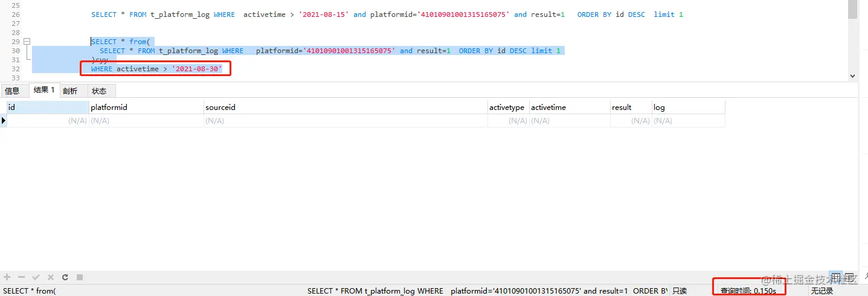This screenshot has width=868, height=296.
Task: Select the (N/A) cell under activetype
Action: [508, 121]
